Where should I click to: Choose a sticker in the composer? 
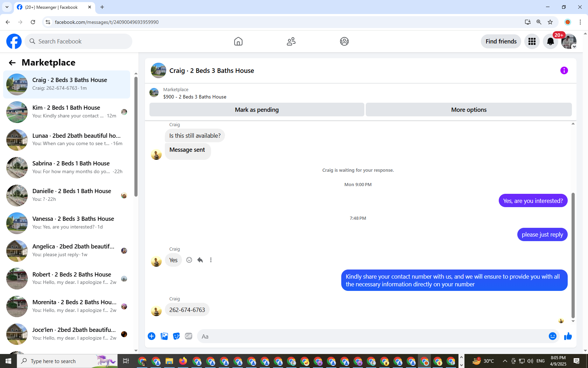(x=176, y=336)
